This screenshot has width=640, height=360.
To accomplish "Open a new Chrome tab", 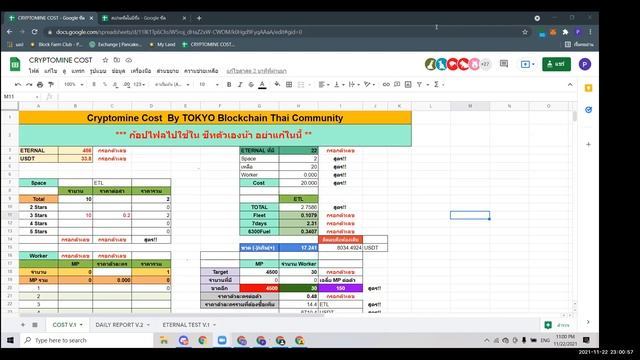I will tap(199, 18).
